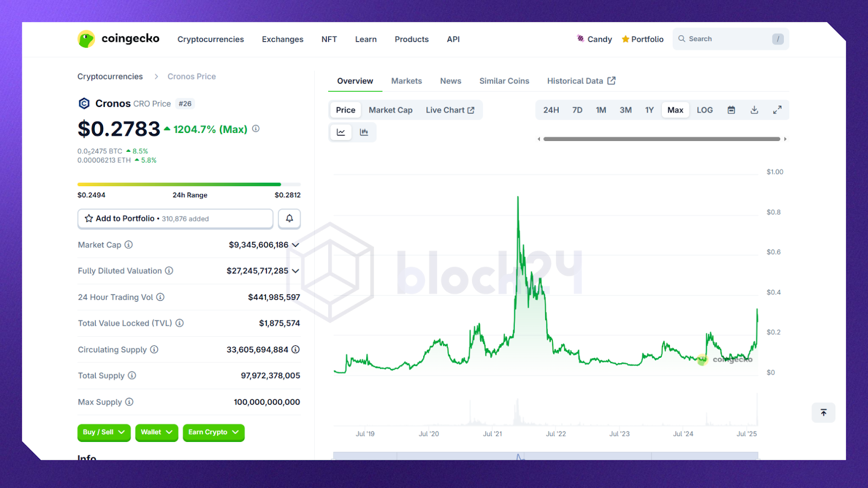Switch chart to Price mode
Viewport: 868px width, 488px height.
point(346,110)
